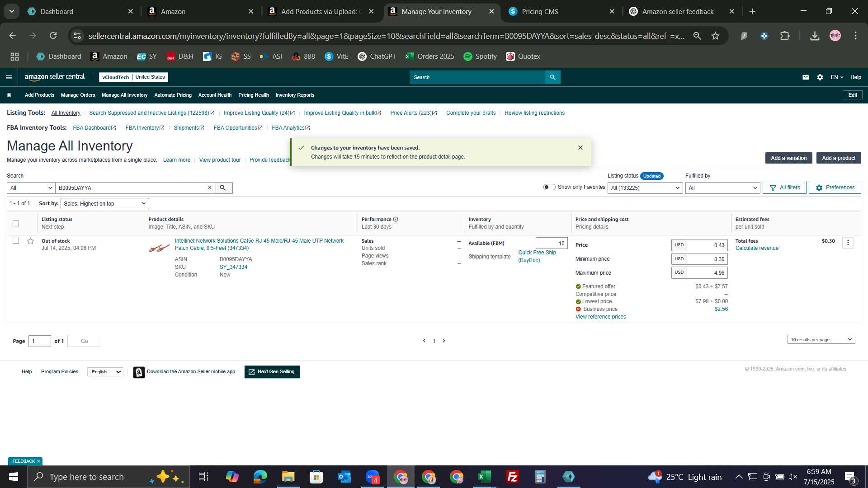This screenshot has width=868, height=488.
Task: Open the vCloudTech United States marketplace switcher
Action: (133, 77)
